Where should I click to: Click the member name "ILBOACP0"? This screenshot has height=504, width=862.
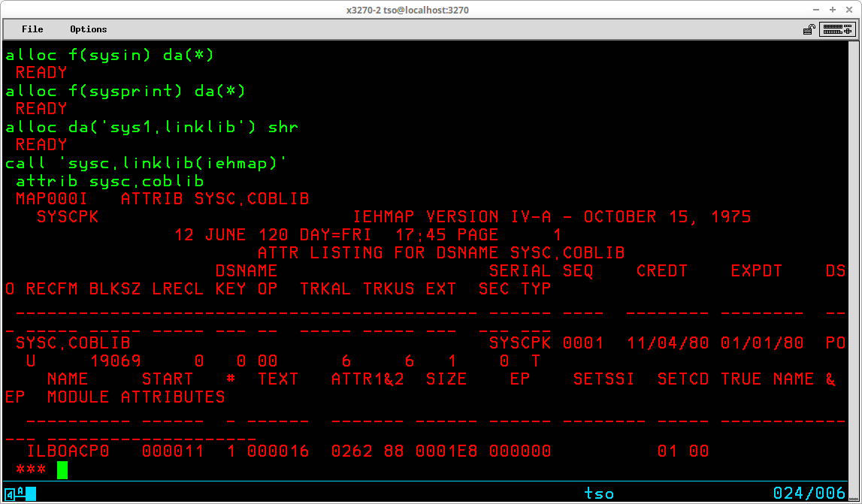[x=68, y=451]
